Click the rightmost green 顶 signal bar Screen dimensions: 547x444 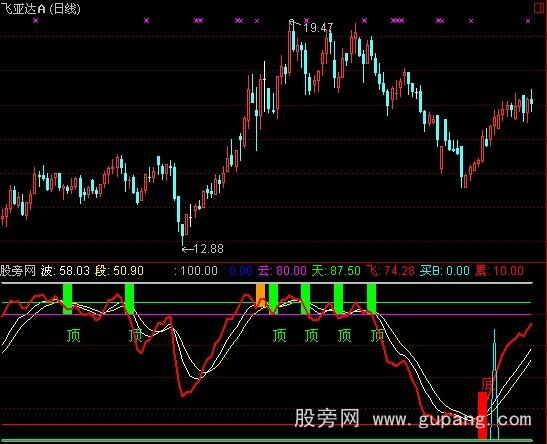[372, 299]
